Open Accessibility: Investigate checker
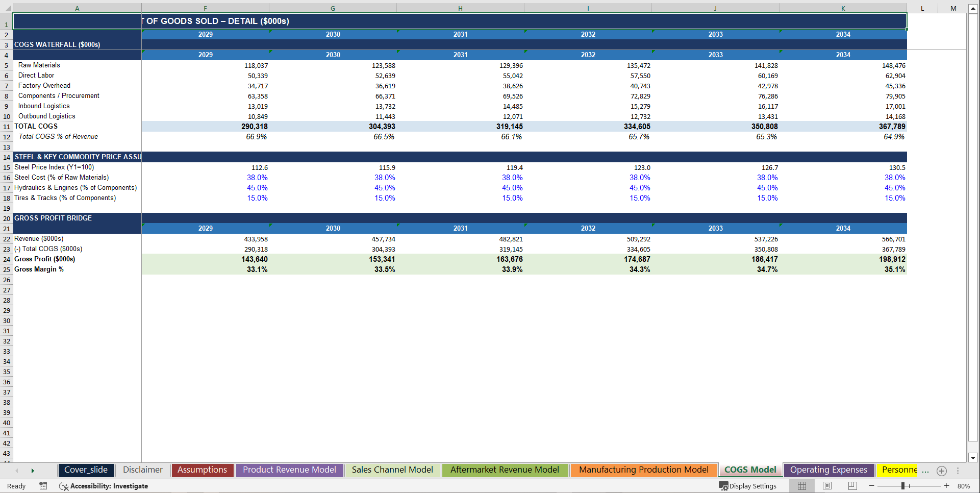980x493 pixels. pos(104,486)
